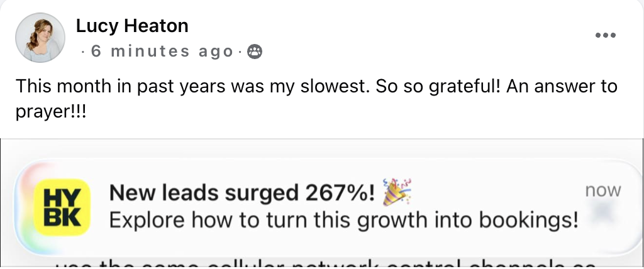Click the "now" notification time label
644x269 pixels.
603,190
